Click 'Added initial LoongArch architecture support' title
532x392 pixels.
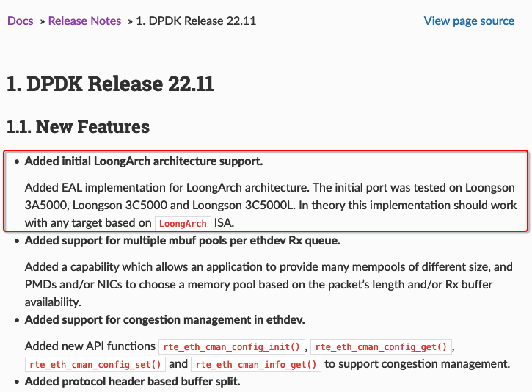(143, 161)
